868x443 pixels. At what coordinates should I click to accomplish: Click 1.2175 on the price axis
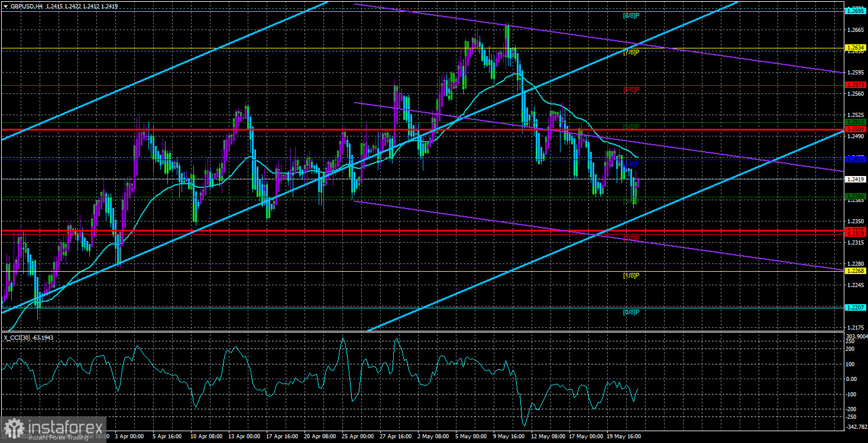(x=856, y=327)
